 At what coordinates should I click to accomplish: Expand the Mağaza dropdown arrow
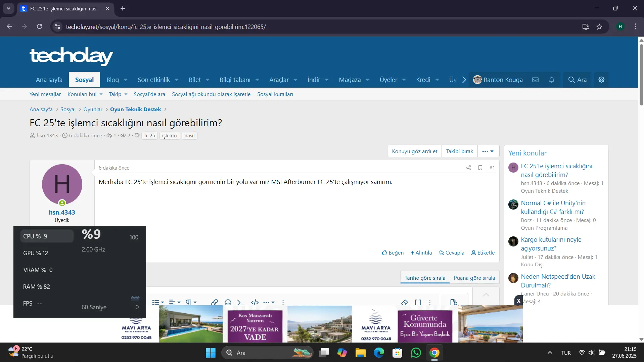pos(368,80)
